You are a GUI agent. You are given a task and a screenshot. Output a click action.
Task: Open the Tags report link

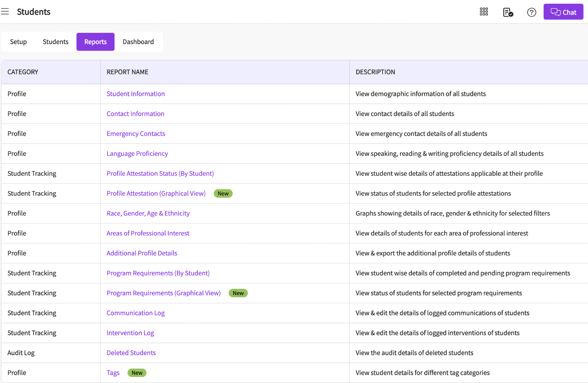click(113, 372)
